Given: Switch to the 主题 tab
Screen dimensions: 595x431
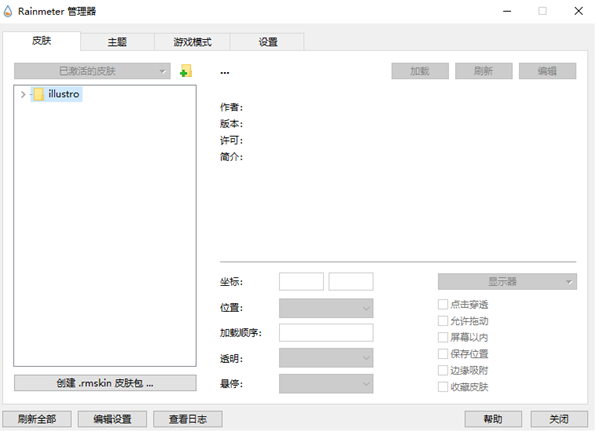Looking at the screenshot, I should pos(117,42).
